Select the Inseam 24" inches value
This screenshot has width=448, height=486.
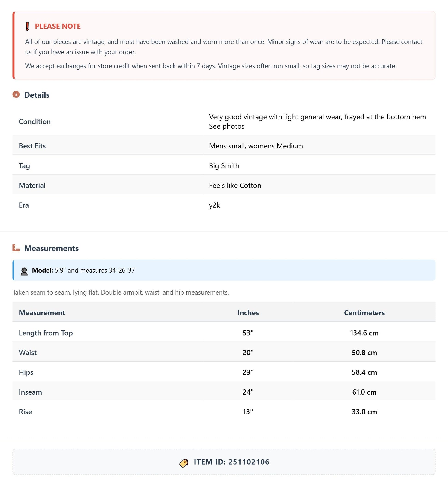pyautogui.click(x=248, y=392)
